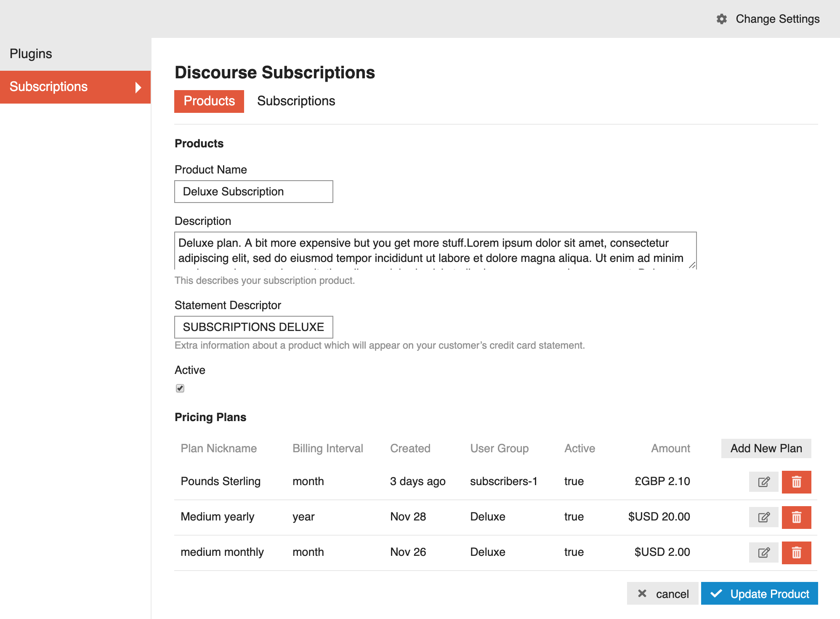Delete the Pounds Sterling plan

[x=796, y=482]
